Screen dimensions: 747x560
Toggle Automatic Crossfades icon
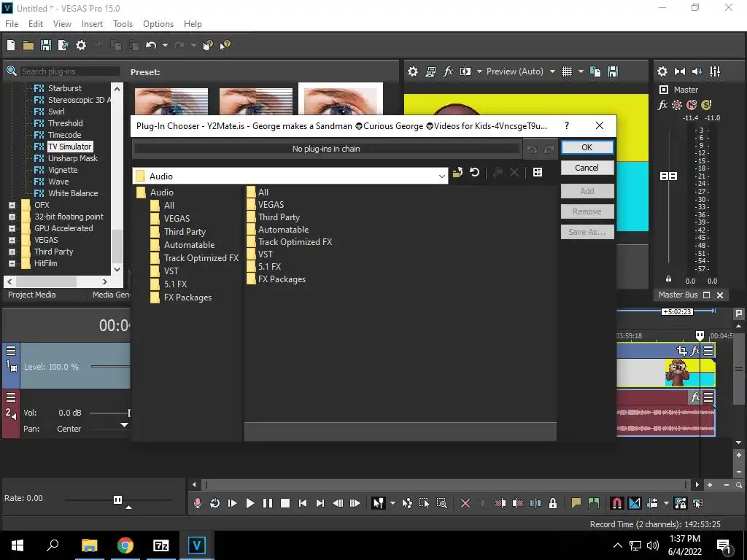[x=635, y=503]
